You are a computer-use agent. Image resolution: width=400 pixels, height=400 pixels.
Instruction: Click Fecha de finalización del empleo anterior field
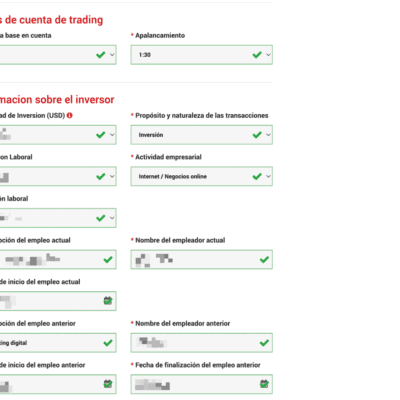(201, 384)
